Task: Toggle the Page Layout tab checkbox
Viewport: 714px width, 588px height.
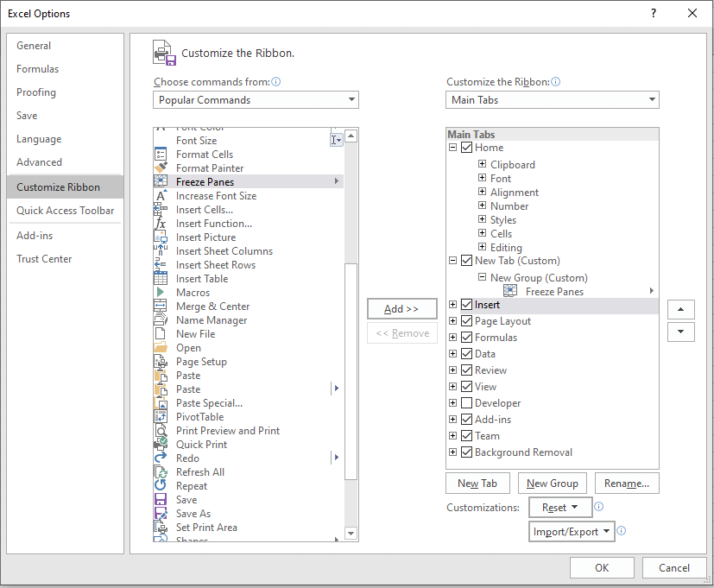Action: coord(467,321)
